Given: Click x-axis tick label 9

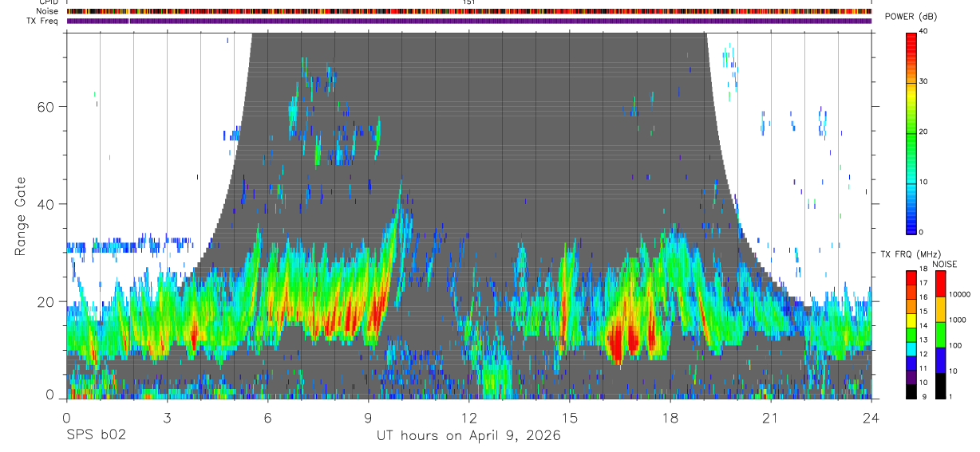Looking at the screenshot, I should pos(368,418).
